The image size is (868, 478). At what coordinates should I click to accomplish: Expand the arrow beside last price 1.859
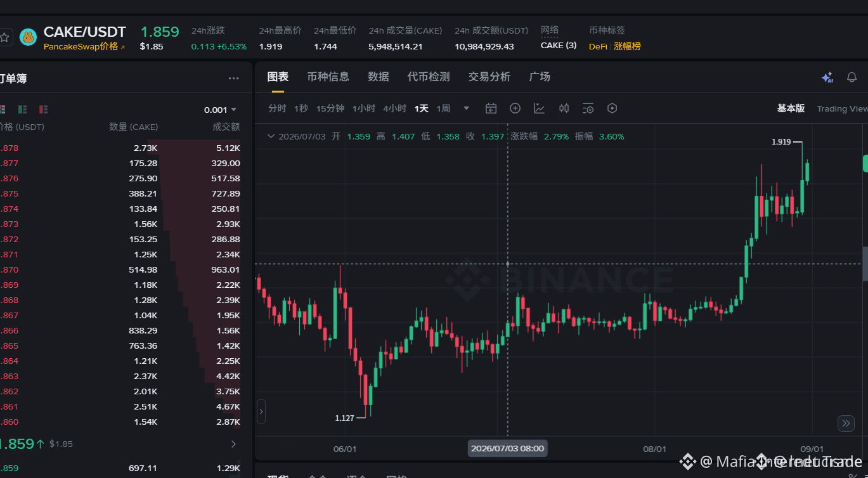[x=233, y=444]
